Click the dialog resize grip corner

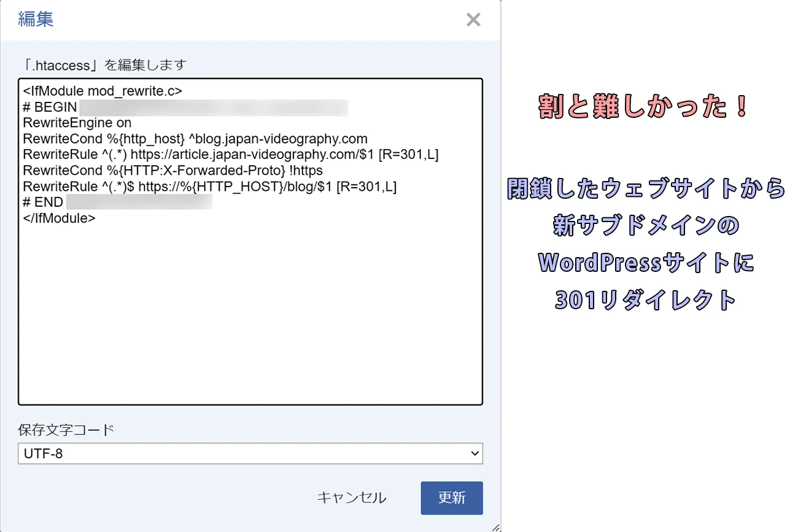(x=495, y=526)
